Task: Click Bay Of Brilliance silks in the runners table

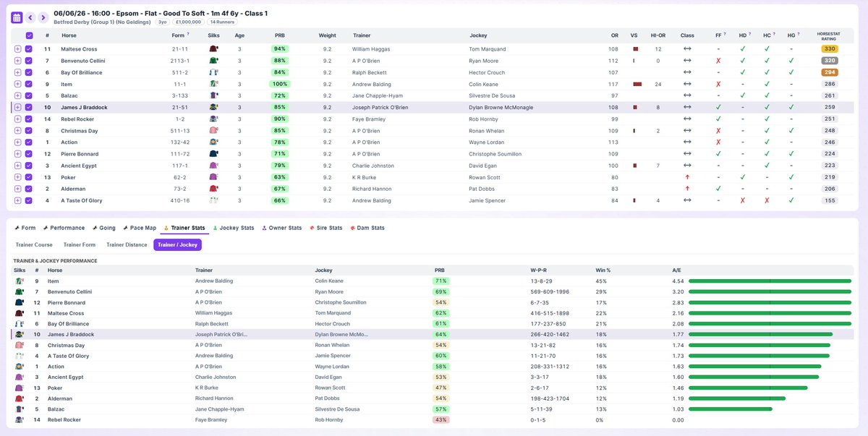Action: click(x=213, y=72)
